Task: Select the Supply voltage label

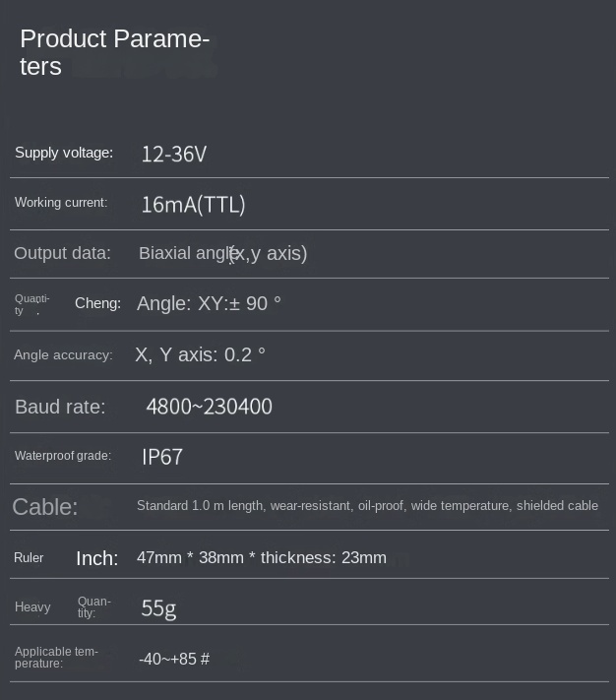Action: (64, 153)
